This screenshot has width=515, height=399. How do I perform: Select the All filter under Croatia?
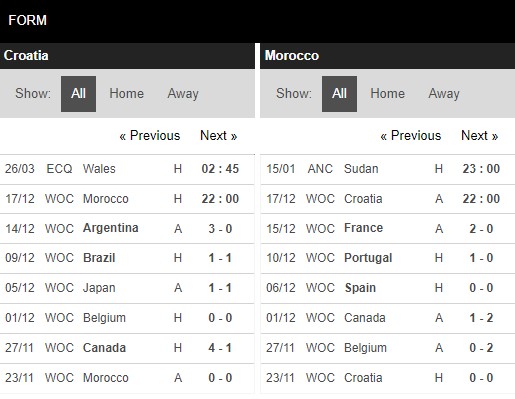point(78,94)
